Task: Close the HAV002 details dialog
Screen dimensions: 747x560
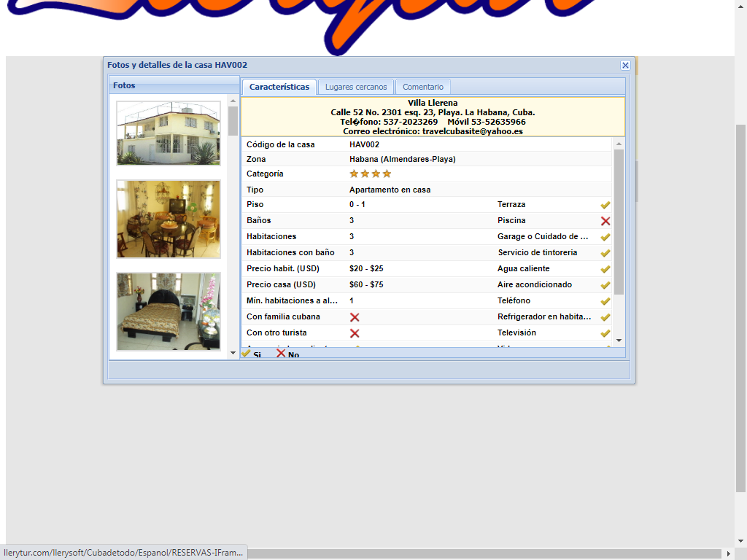Action: (625, 65)
